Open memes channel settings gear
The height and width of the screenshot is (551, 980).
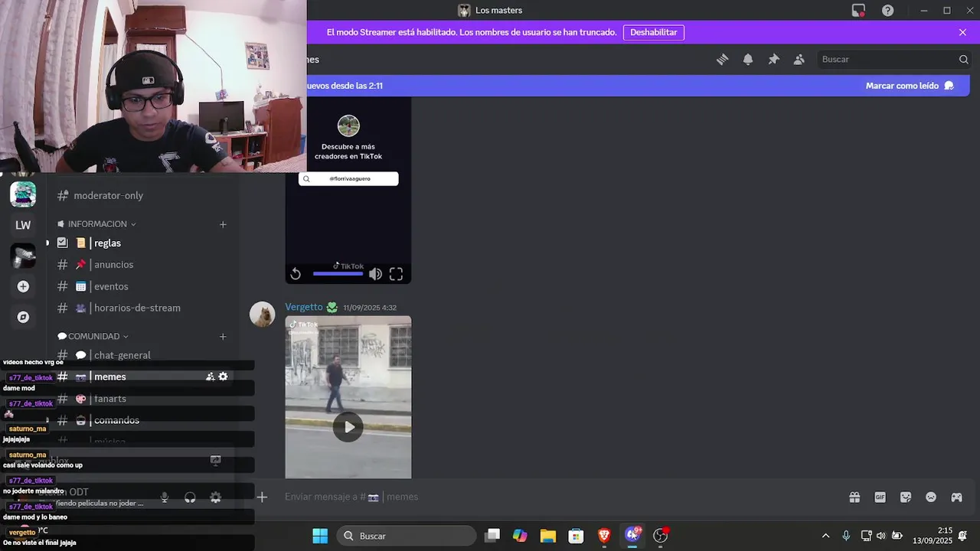[223, 377]
